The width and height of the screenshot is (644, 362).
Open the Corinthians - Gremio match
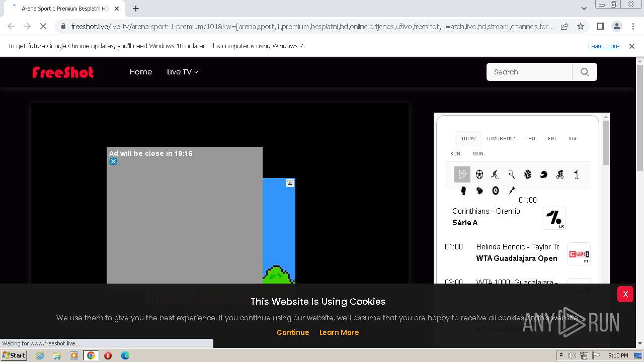click(486, 211)
